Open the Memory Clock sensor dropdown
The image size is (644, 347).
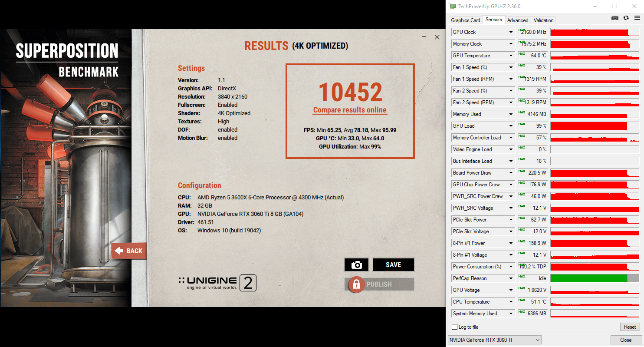pos(511,44)
